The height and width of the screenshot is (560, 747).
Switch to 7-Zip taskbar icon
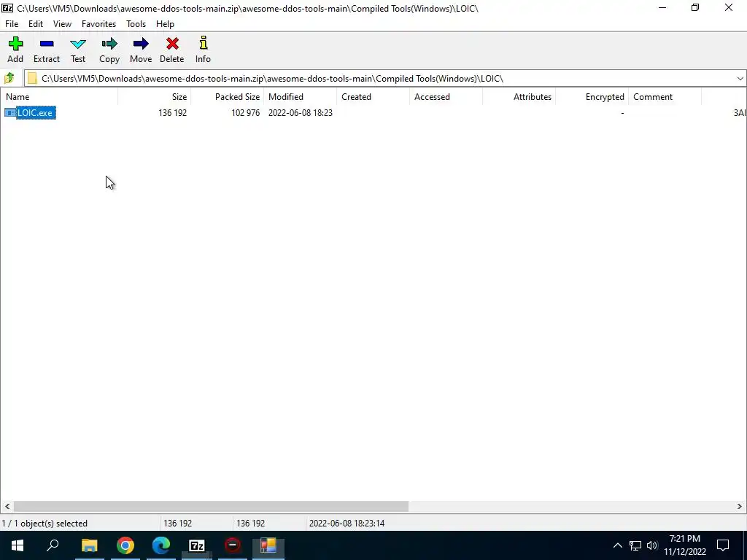[x=197, y=545]
